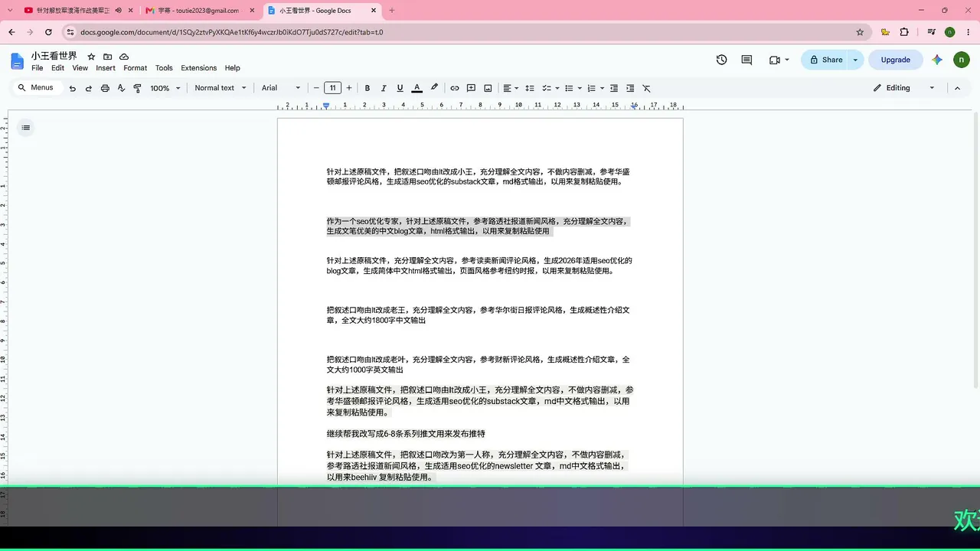
Task: Open the Editing mode dropdown
Action: click(x=904, y=88)
